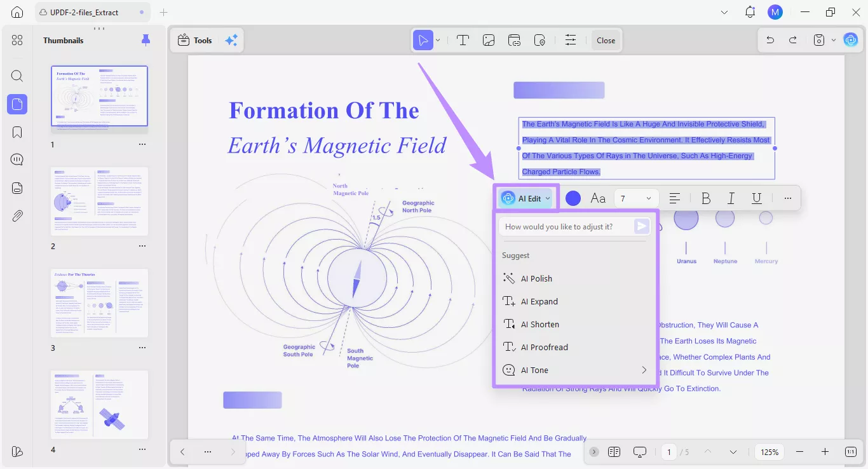Toggle underline formatting on selected text
The image size is (868, 469).
(x=756, y=198)
